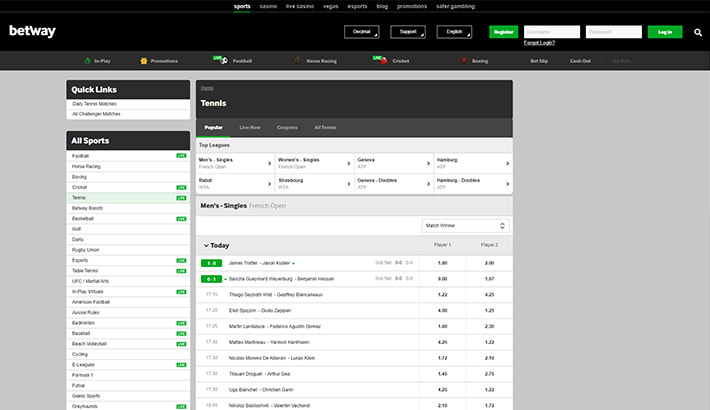Open Men's - Singles French Open league
Viewport: 710px width, 410px height.
pos(235,163)
